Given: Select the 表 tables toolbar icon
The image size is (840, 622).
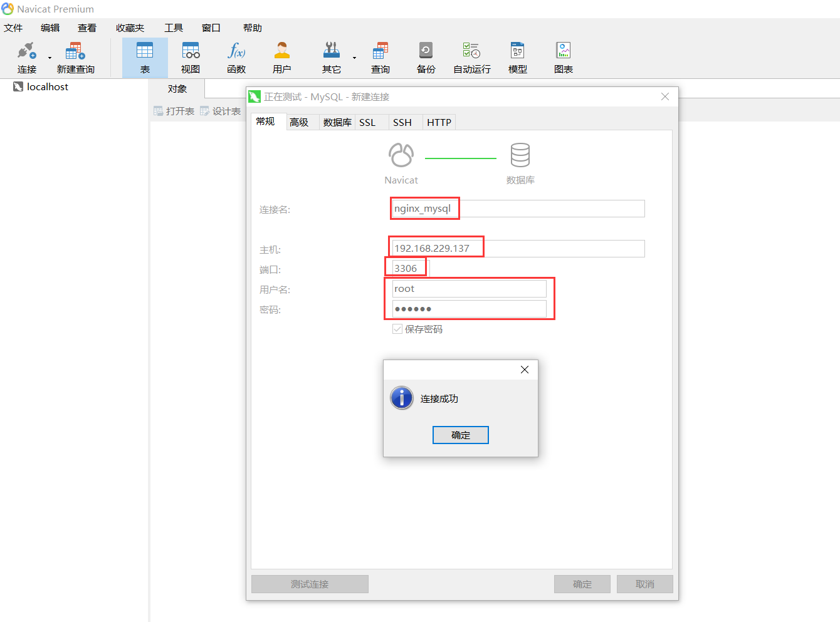Looking at the screenshot, I should tap(145, 57).
